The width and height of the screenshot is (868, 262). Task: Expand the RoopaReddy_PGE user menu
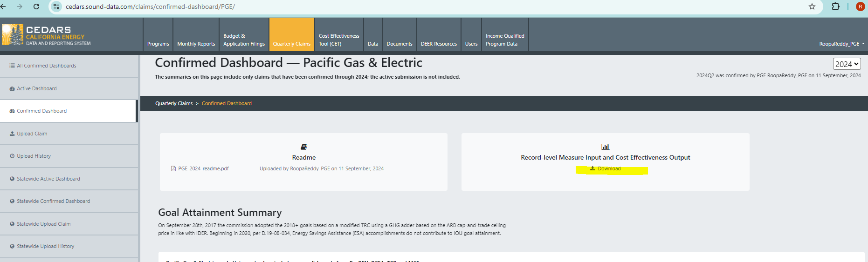click(x=841, y=44)
